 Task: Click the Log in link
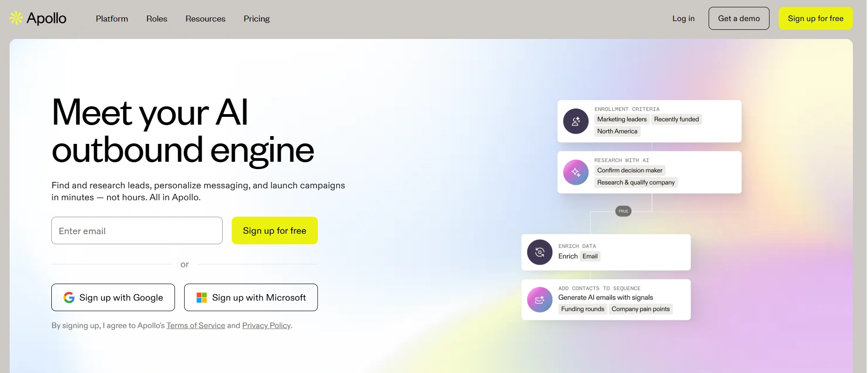click(x=683, y=18)
